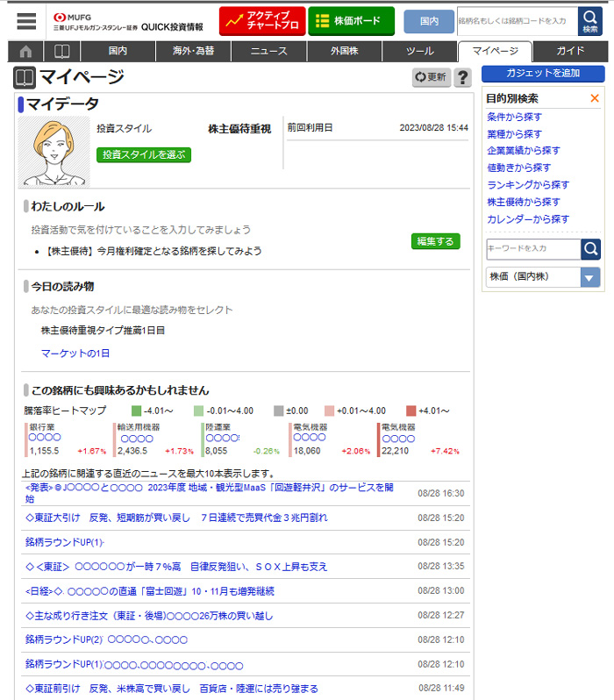Screen dimensions: 614x700
Task: Click the help question mark icon
Action: tap(462, 77)
